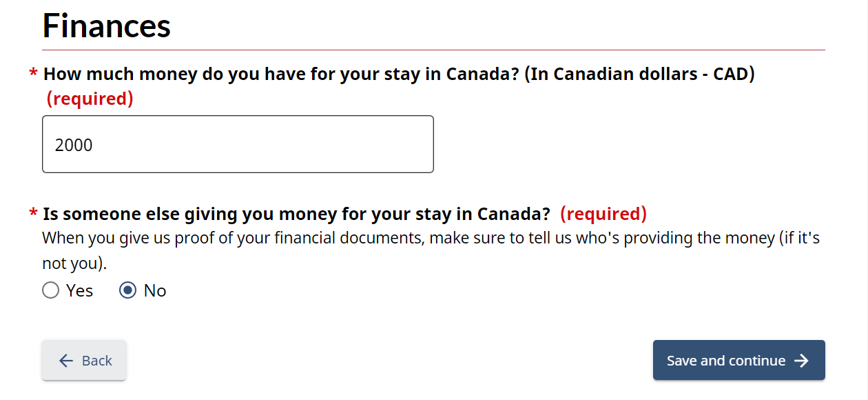The height and width of the screenshot is (400, 868).
Task: Select the No radio button
Action: (127, 291)
